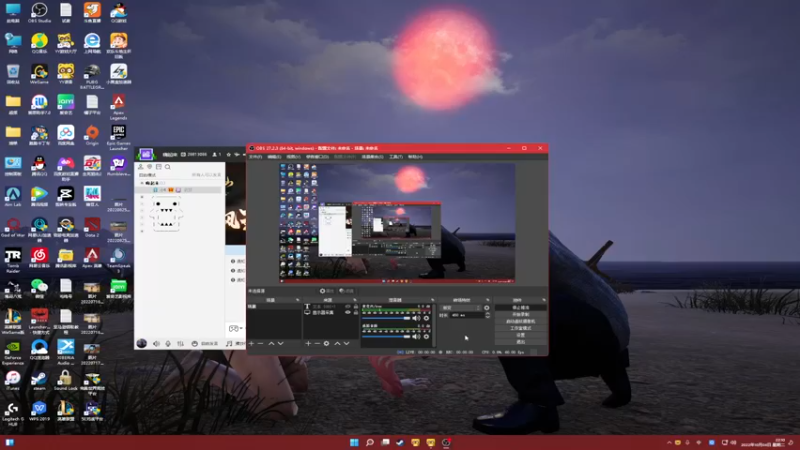This screenshot has width=800, height=450.
Task: Open audio mixer sliders icon in YY window
Action: pyautogui.click(x=180, y=344)
